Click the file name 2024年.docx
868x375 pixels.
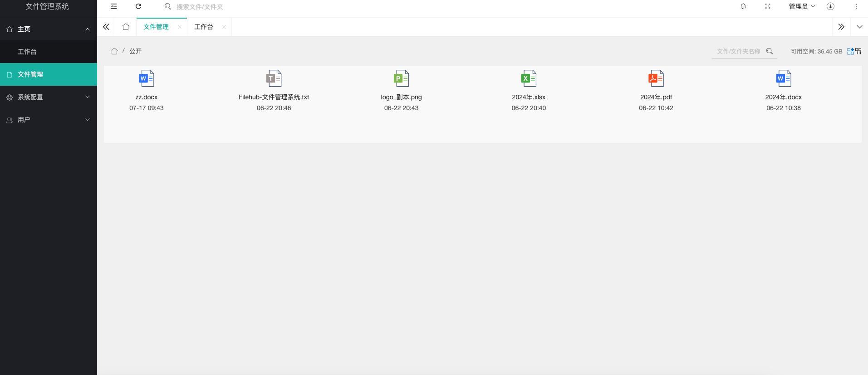784,97
